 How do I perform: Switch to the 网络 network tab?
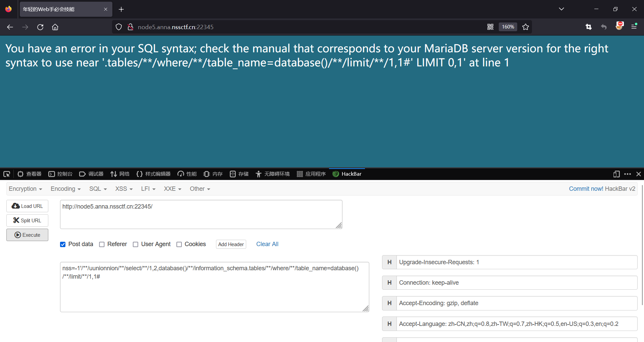pyautogui.click(x=120, y=174)
